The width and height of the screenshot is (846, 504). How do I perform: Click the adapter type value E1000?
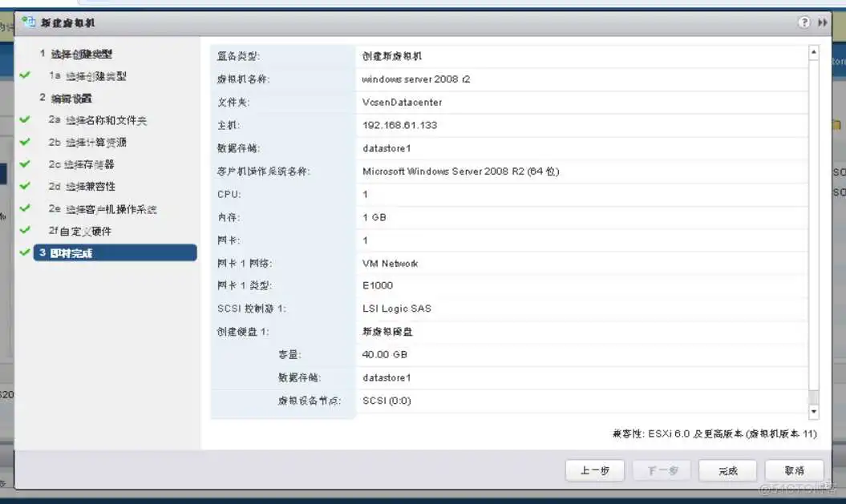coord(378,286)
